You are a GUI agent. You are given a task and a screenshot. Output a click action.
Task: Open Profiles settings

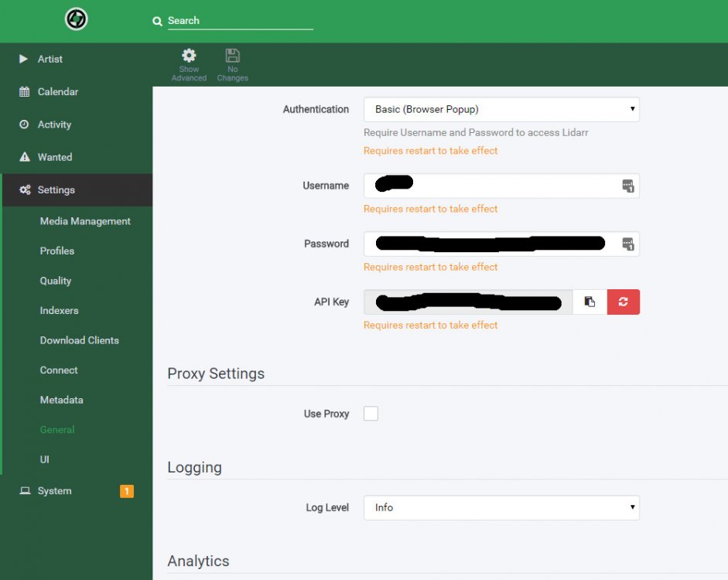click(x=57, y=251)
